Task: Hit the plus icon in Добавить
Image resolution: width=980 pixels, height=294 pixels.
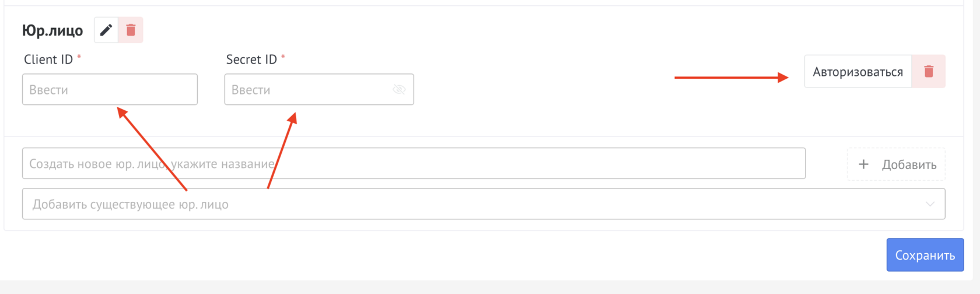Action: (x=863, y=165)
